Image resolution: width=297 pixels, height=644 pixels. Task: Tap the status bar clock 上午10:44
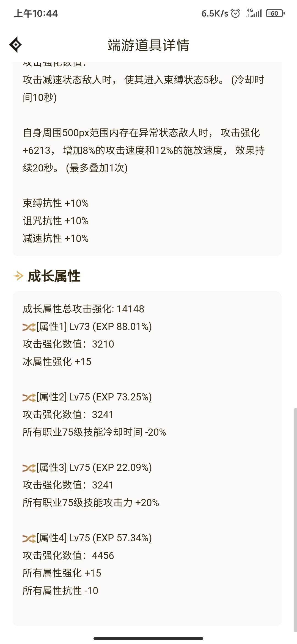[x=36, y=13]
